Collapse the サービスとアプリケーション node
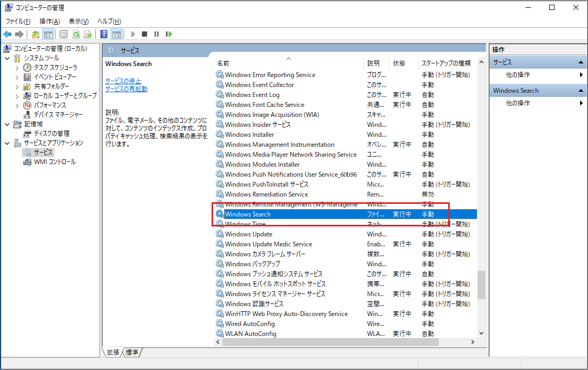 7,143
